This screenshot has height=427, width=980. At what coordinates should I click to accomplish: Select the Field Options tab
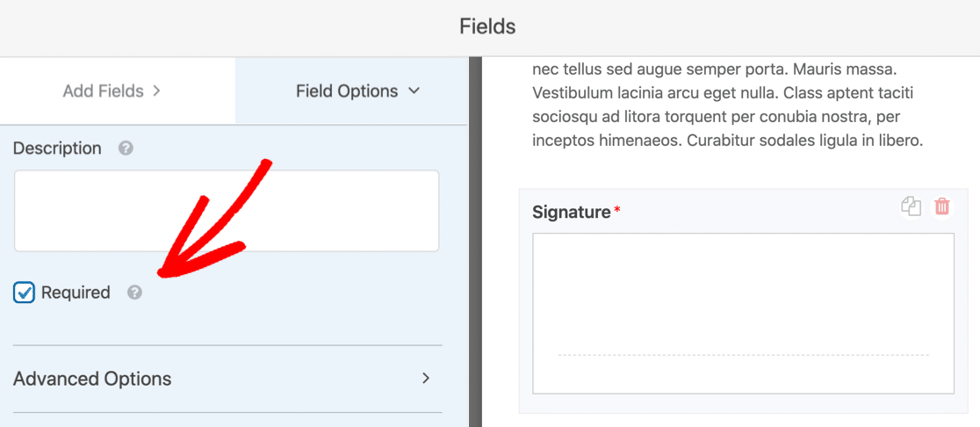pyautogui.click(x=351, y=91)
